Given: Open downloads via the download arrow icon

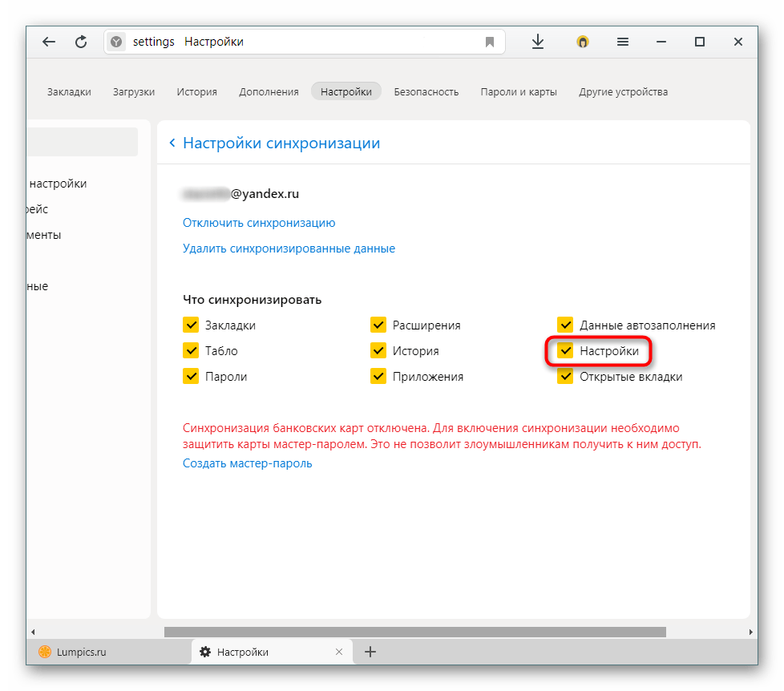Looking at the screenshot, I should [538, 42].
